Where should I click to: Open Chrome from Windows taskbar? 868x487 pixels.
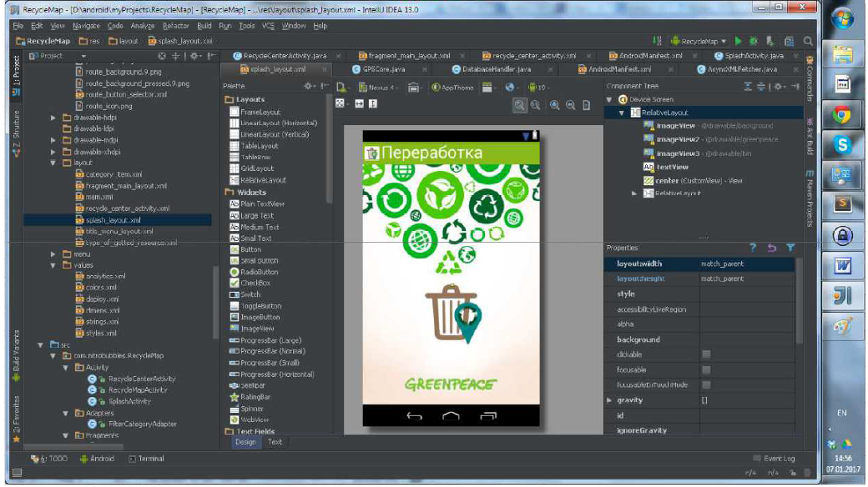click(842, 115)
